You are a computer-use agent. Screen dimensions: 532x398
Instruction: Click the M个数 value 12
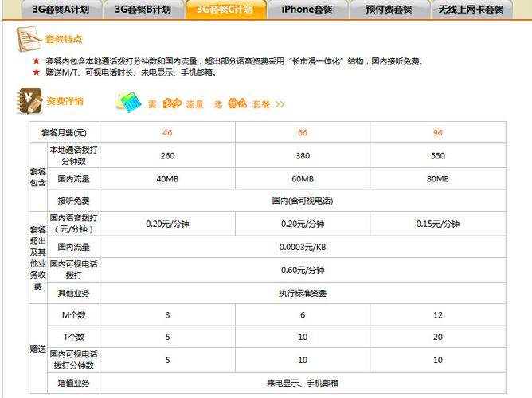coord(438,315)
